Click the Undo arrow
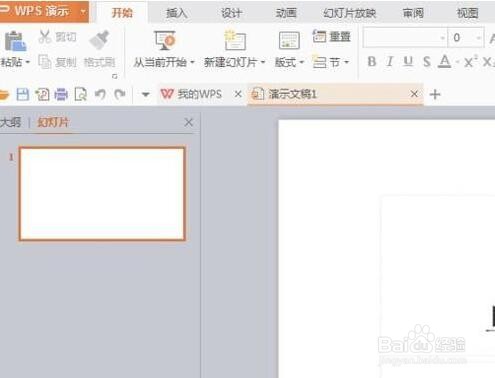This screenshot has height=378, width=495. [x=100, y=95]
